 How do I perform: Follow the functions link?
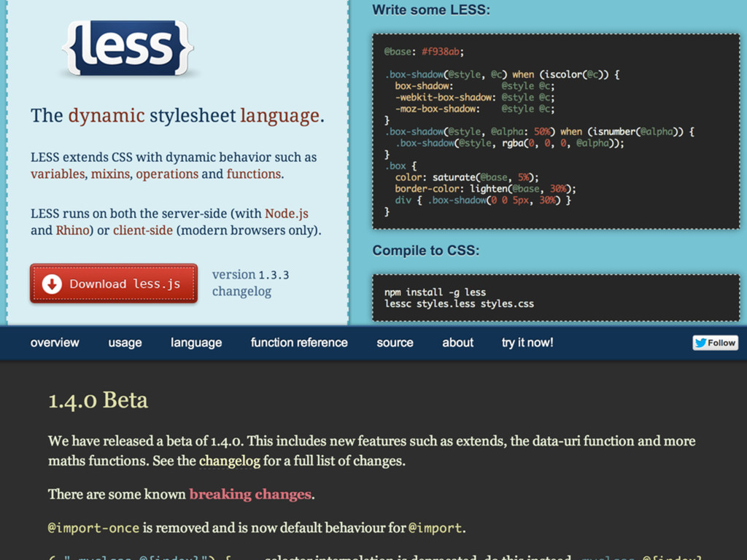[x=254, y=174]
